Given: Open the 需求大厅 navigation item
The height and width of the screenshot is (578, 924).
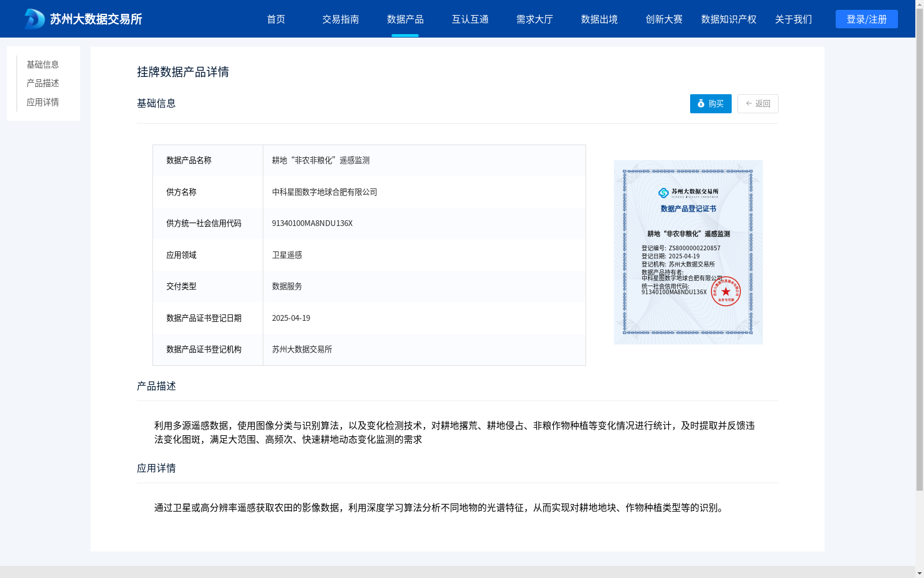Looking at the screenshot, I should tap(535, 19).
